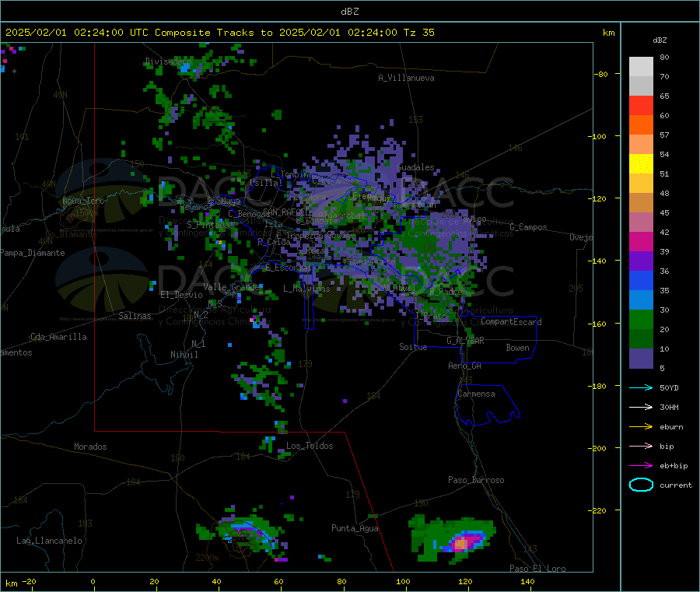
Task: Click the yellow eburn arrow legend icon
Action: coord(641,427)
